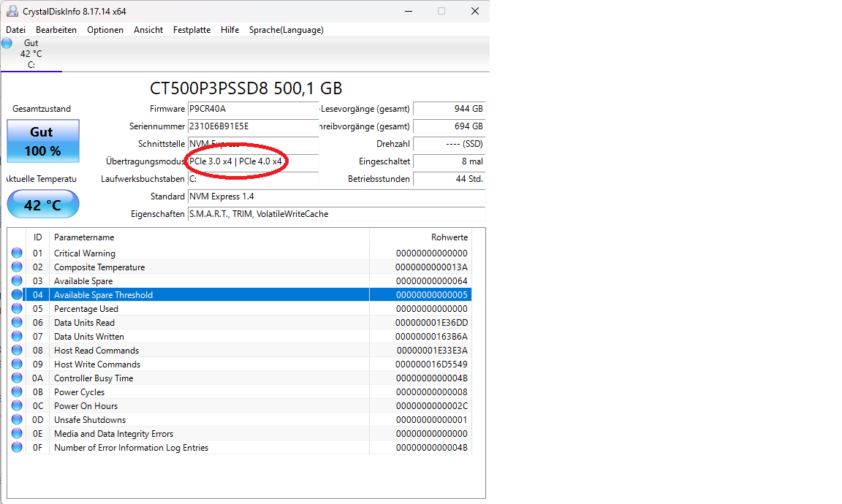
Task: Click raw value 000000001E36DD
Action: 431,323
